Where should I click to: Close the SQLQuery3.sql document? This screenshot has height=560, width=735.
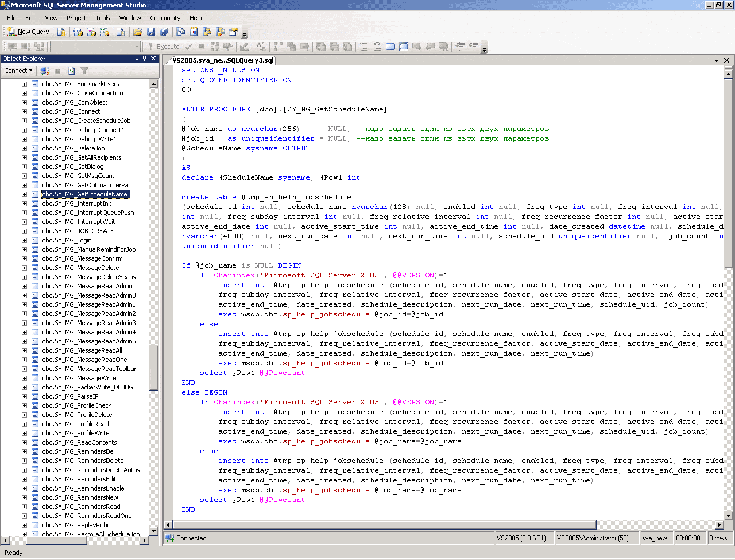[727, 60]
